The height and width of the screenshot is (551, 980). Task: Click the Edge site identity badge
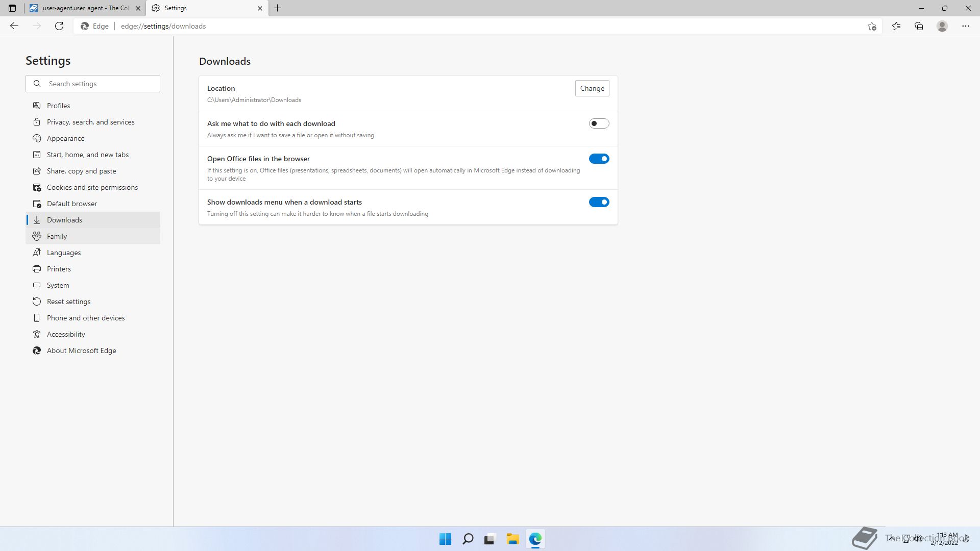tap(95, 26)
